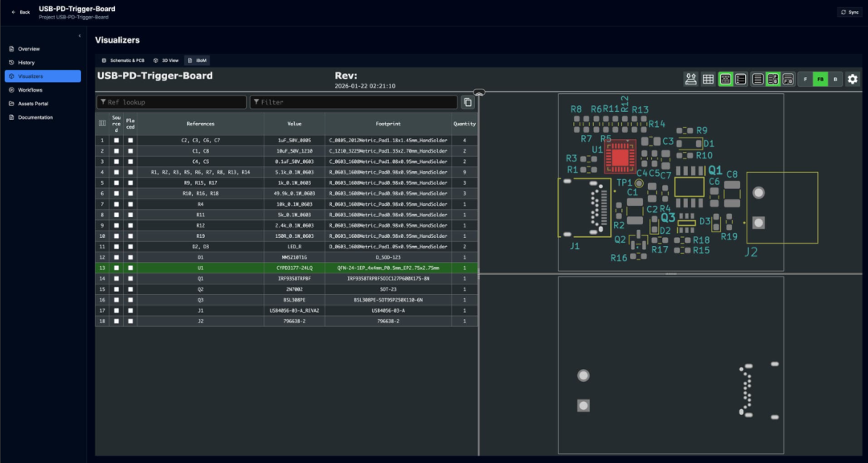Open the Assets Portal sidebar item
868x463 pixels.
[43, 104]
